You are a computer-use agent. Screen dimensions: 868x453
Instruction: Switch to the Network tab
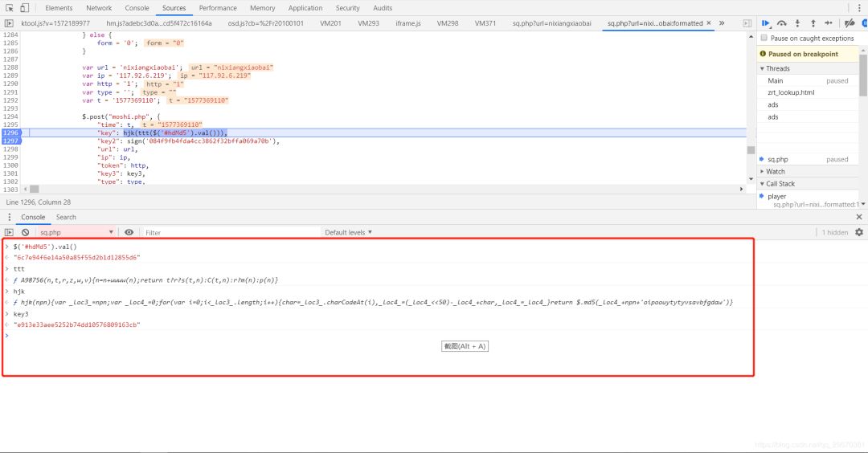99,8
